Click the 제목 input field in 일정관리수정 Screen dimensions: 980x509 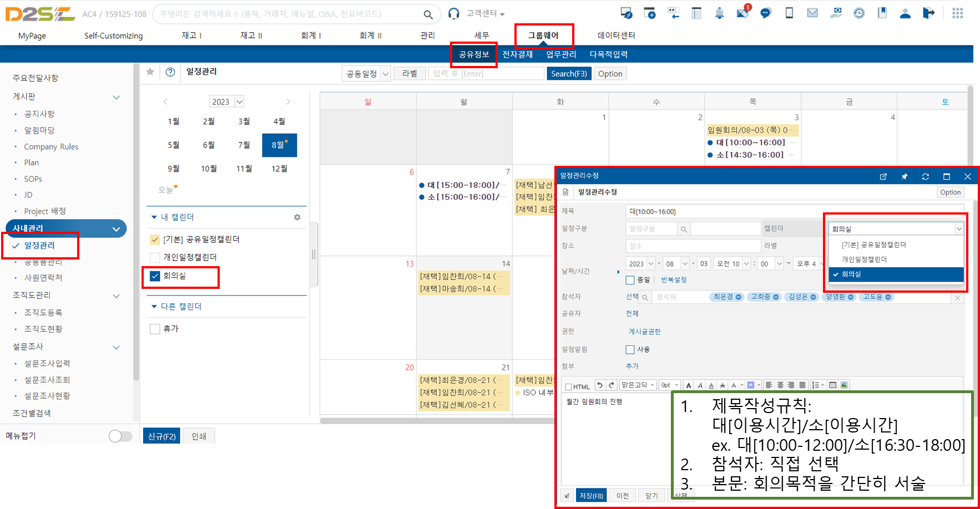pyautogui.click(x=795, y=212)
